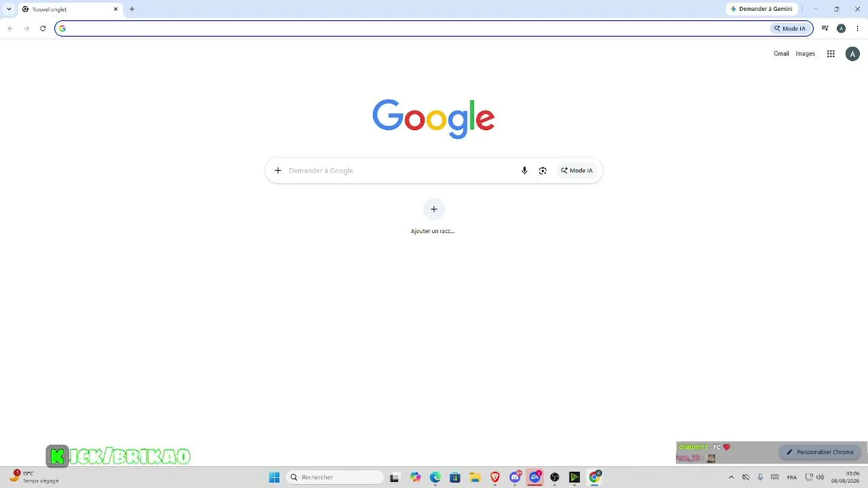Search by image with Lens icon

(542, 171)
